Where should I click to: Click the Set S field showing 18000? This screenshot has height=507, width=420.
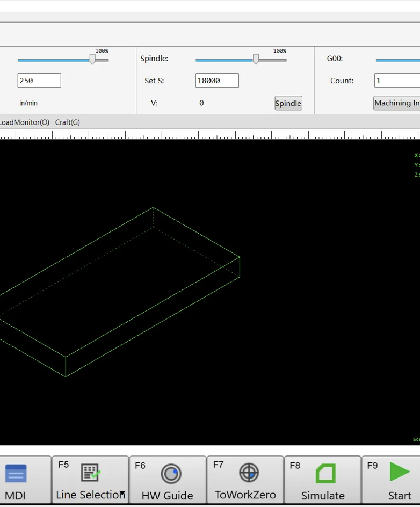[217, 81]
